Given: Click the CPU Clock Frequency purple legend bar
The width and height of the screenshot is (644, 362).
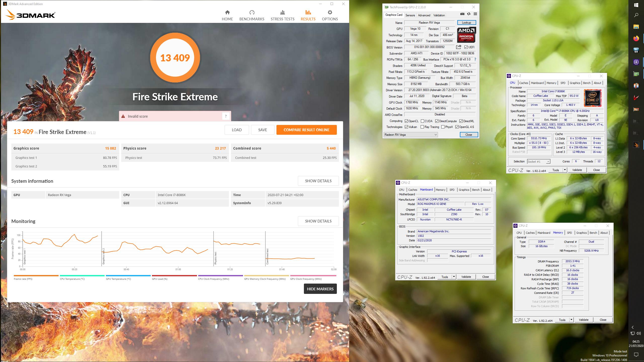Looking at the screenshot, I should coord(220,276).
